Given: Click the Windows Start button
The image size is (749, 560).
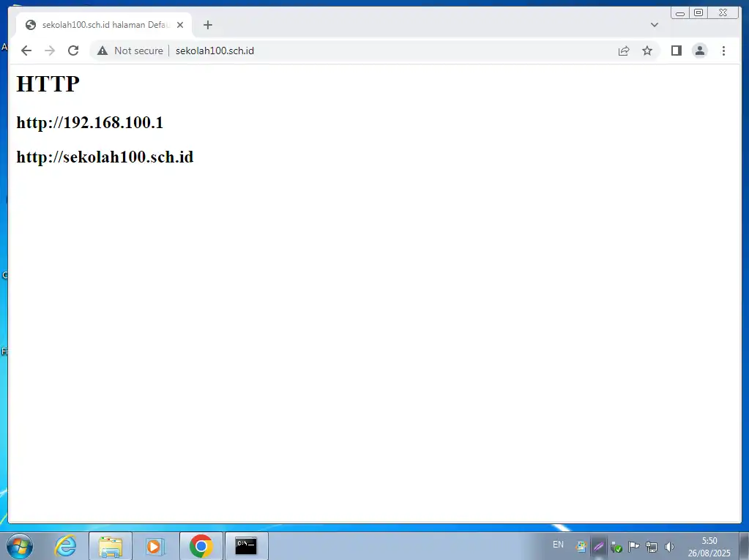Looking at the screenshot, I should pyautogui.click(x=19, y=546).
